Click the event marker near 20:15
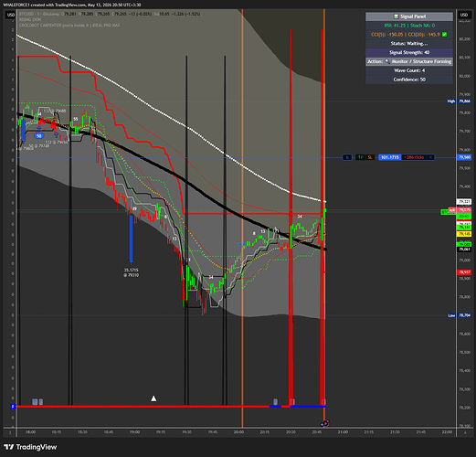Image resolution: width=476 pixels, height=457 pixels. click(x=275, y=402)
